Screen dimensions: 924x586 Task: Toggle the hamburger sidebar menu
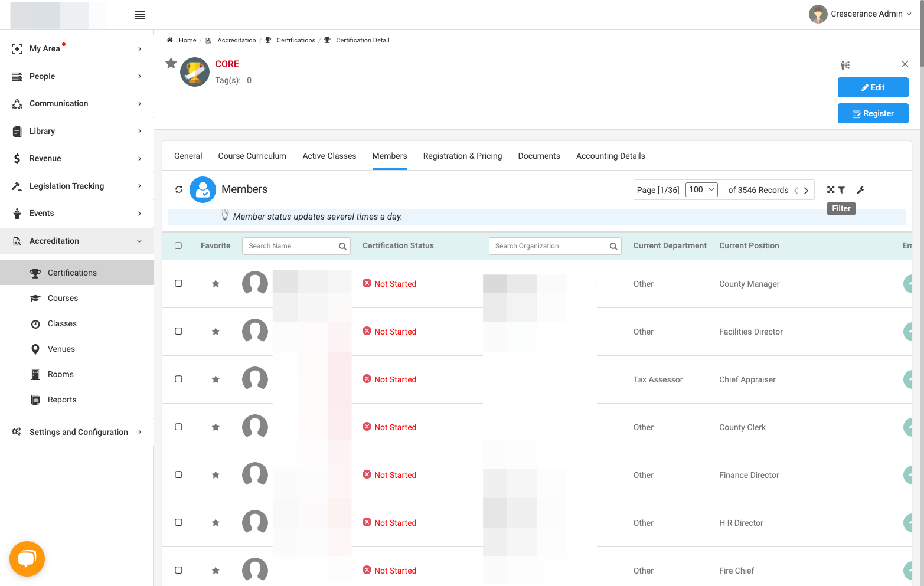pyautogui.click(x=140, y=15)
